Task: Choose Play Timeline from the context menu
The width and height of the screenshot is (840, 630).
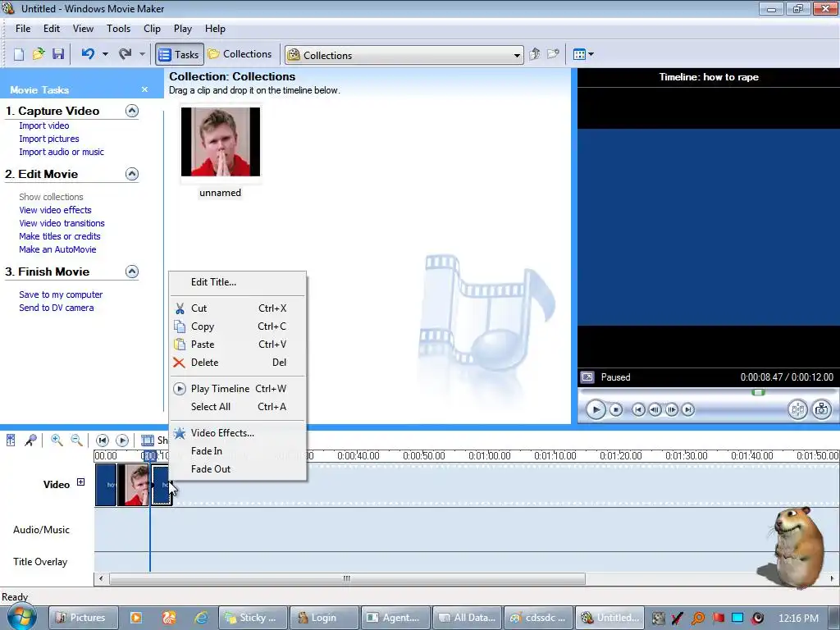Action: pyautogui.click(x=237, y=388)
